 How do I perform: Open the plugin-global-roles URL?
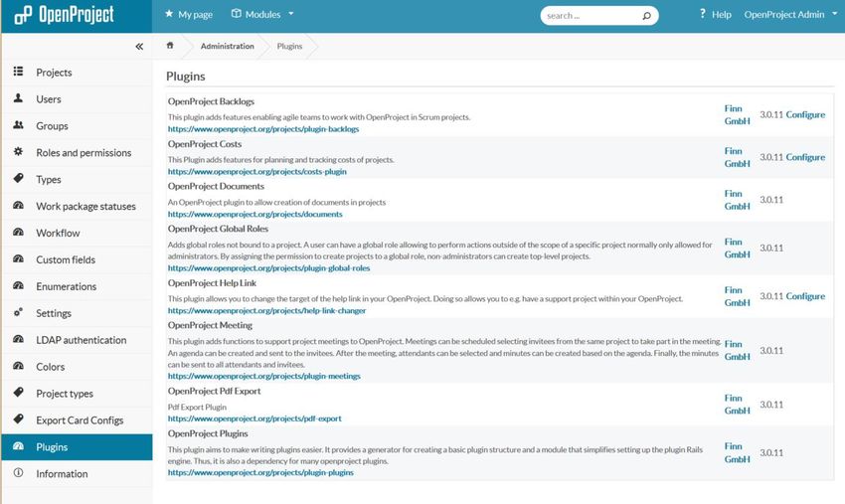pos(269,267)
